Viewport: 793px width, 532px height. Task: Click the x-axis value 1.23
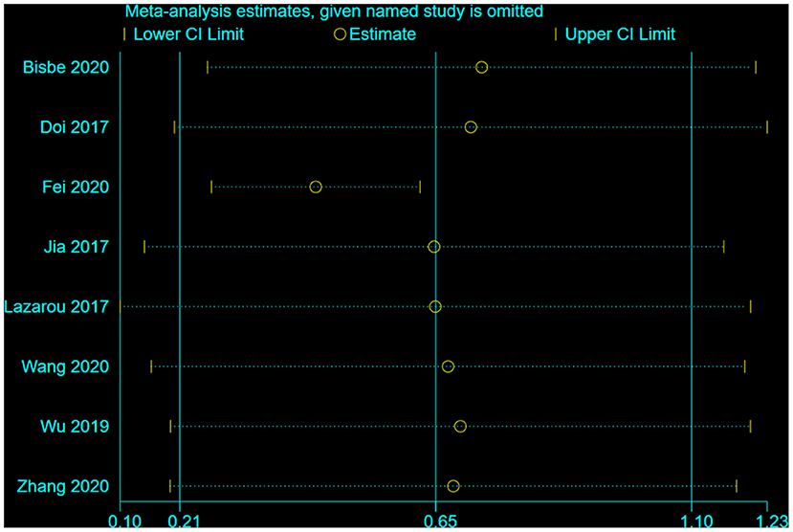coord(772,521)
